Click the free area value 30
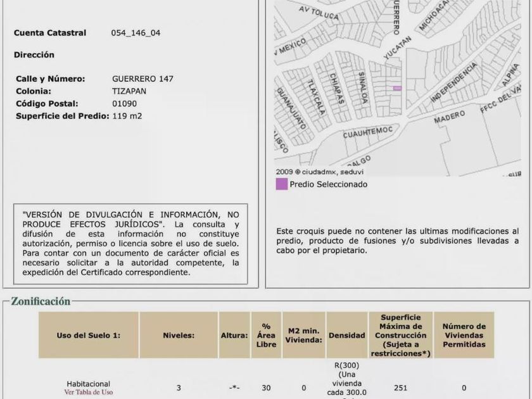The height and width of the screenshot is (399, 532). (x=267, y=388)
